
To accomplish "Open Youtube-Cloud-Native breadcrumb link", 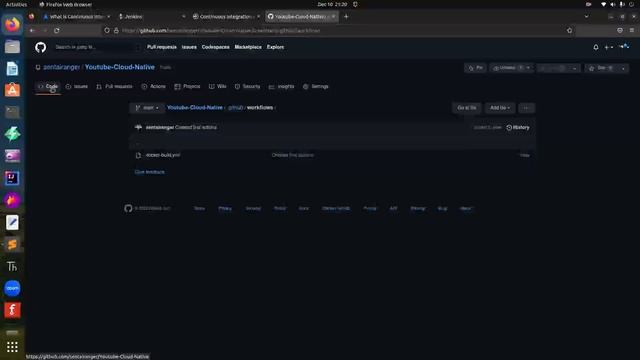I will pos(195,107).
